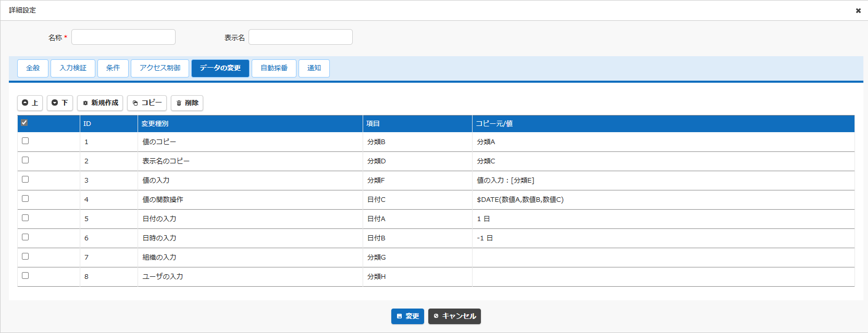
Task: Click the 値の関数操作 cell
Action: (250, 200)
